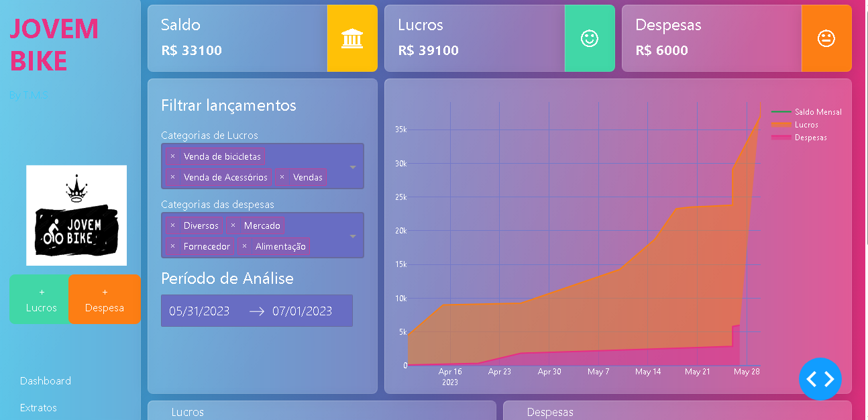Click the Jovem Bike crown logo

pyautogui.click(x=76, y=215)
